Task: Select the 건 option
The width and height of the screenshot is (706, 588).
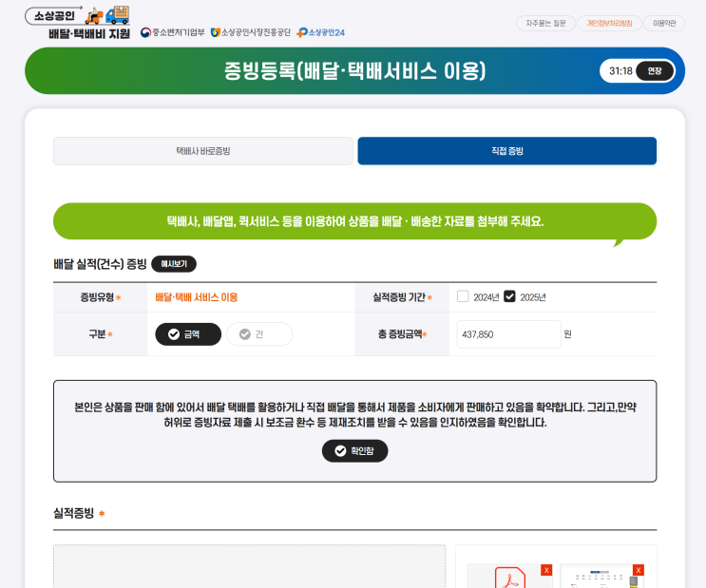Action: pyautogui.click(x=259, y=334)
